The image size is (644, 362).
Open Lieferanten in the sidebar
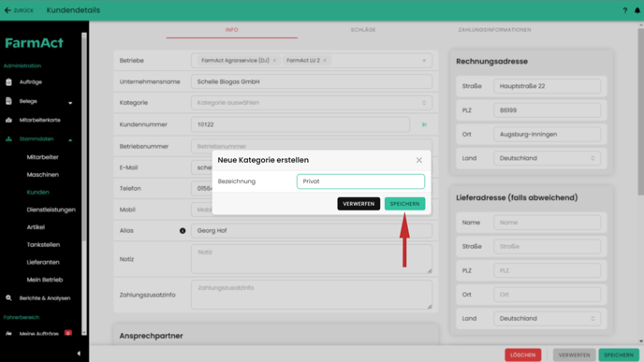click(43, 262)
